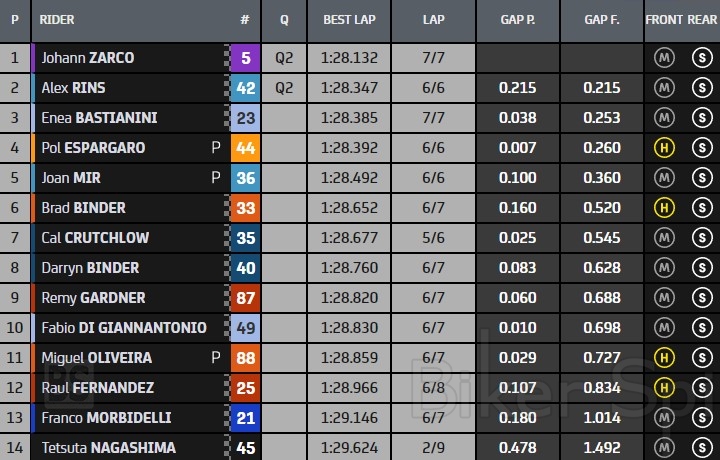Screen dimensions: 720x460
Task: Click Remy Gardner's number 87 badge
Action: click(245, 298)
